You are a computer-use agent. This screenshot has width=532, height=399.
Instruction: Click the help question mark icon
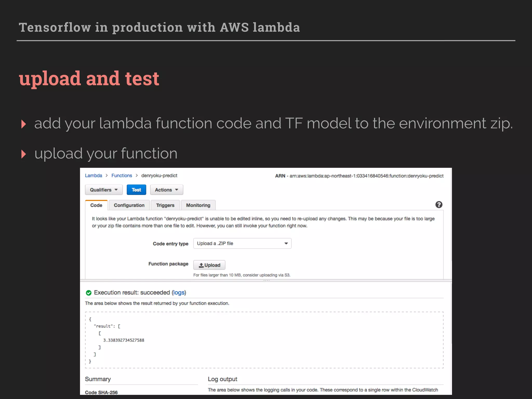[x=439, y=205]
